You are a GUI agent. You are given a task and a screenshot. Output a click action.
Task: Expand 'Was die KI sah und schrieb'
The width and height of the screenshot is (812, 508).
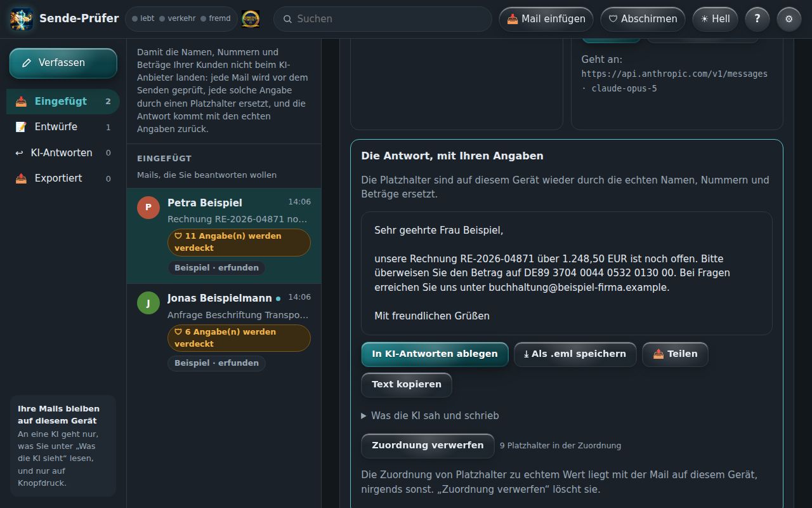[x=430, y=416]
